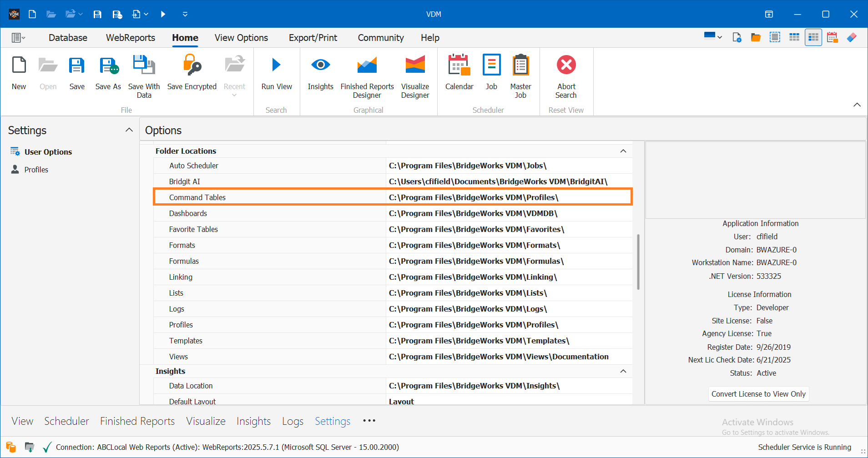Click the Auto Scheduler path value
This screenshot has height=458, width=868.
(468, 166)
